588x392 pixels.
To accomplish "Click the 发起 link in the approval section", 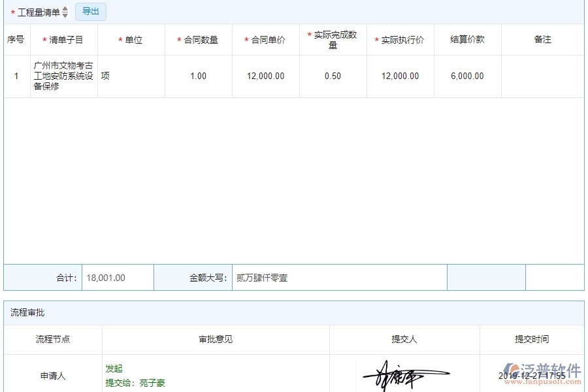I will (112, 368).
